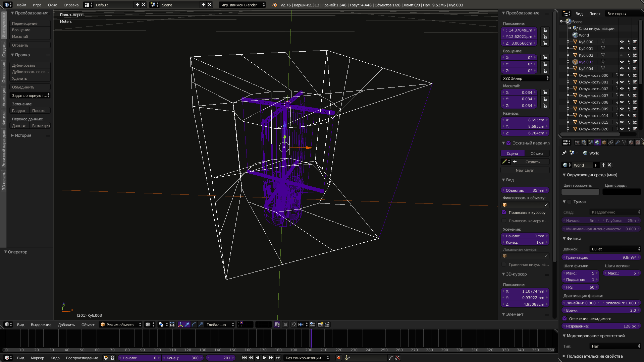Open the XYZ Эйлер rotation order dropdown
644x362 pixels.
525,78
